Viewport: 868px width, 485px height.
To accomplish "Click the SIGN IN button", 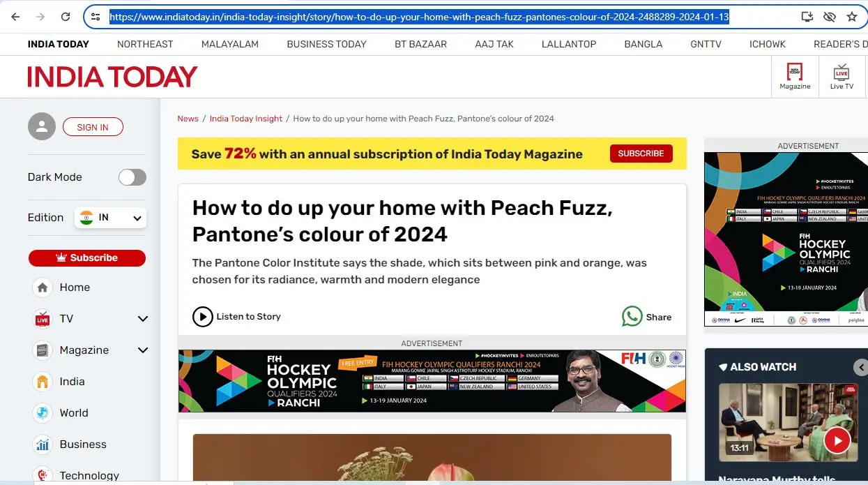I will tap(93, 127).
